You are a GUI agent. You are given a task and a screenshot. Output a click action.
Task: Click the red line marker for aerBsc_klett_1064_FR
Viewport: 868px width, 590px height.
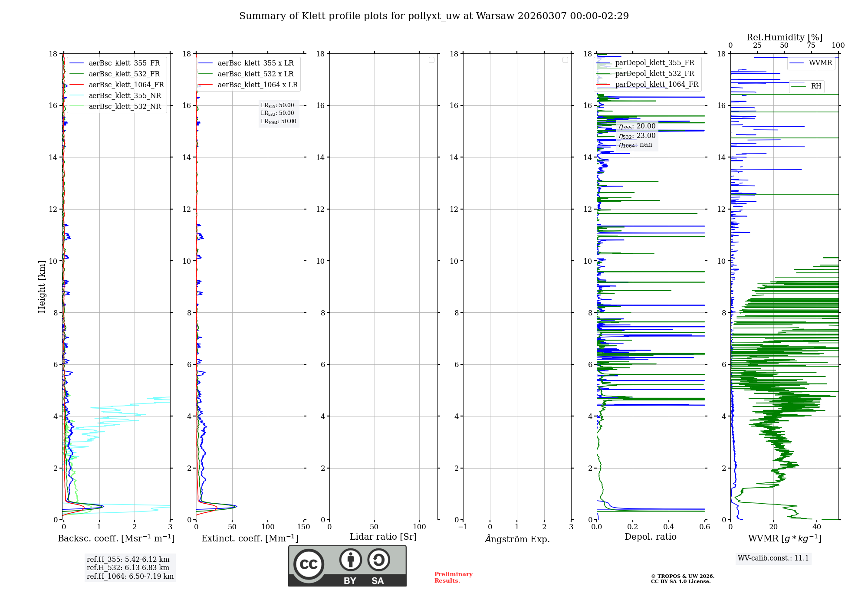(x=77, y=85)
